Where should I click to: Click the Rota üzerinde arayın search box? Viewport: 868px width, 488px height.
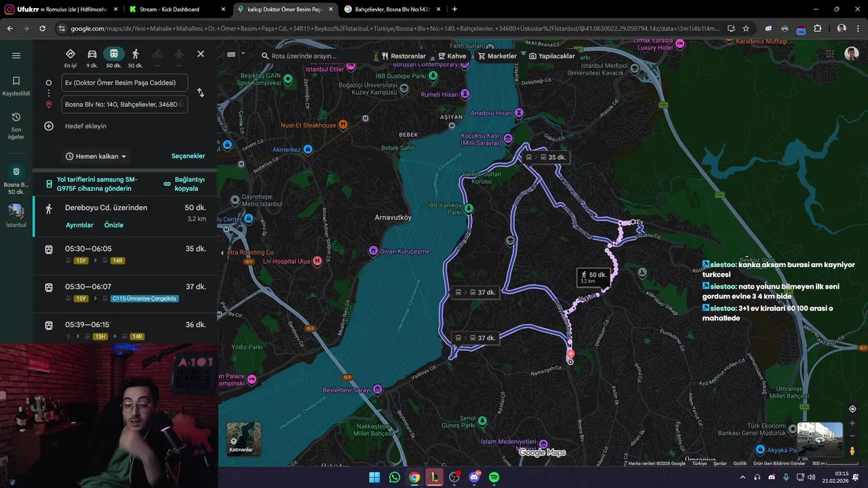[313, 56]
